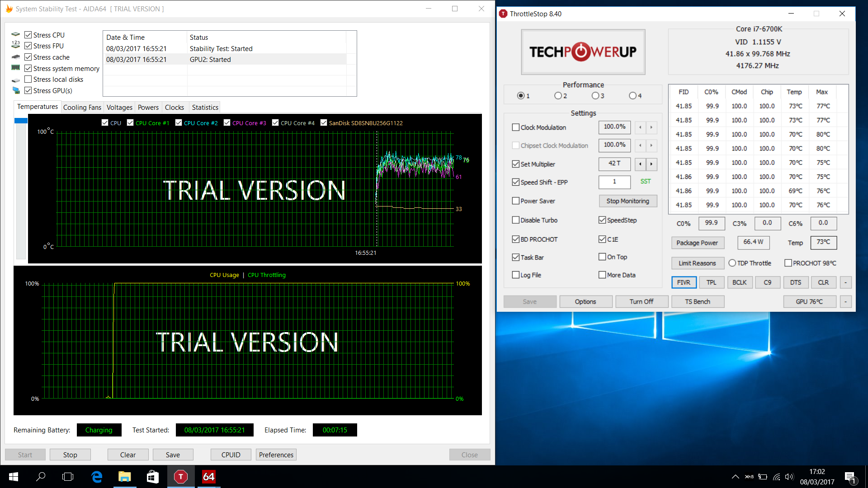Open the Statistics tab
The width and height of the screenshot is (868, 488).
tap(205, 108)
